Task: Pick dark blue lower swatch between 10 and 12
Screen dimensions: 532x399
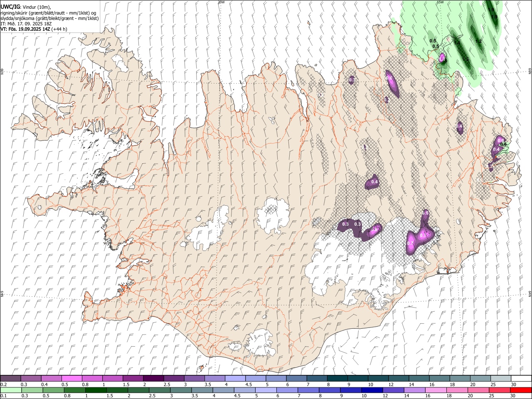Action: [x=372, y=390]
